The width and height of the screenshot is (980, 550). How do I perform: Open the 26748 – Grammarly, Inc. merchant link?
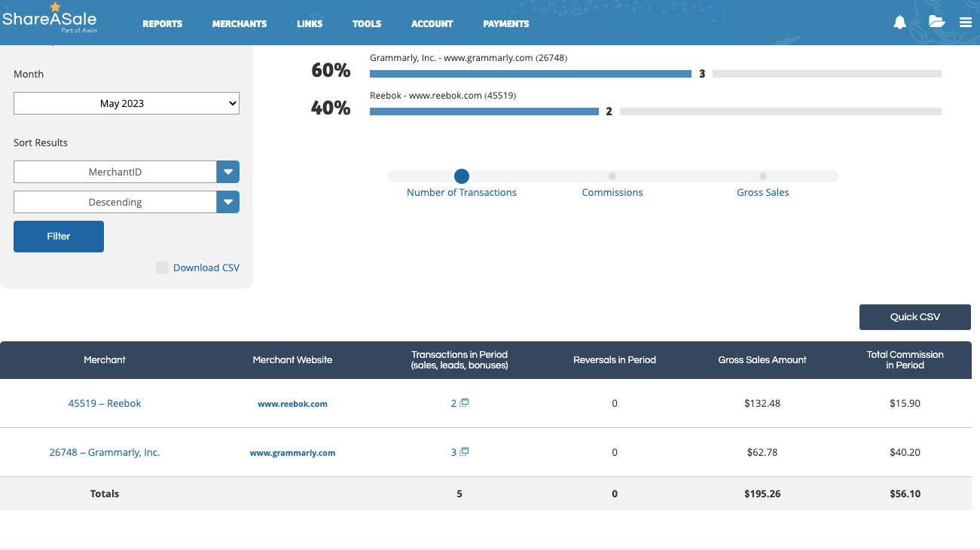coord(105,452)
